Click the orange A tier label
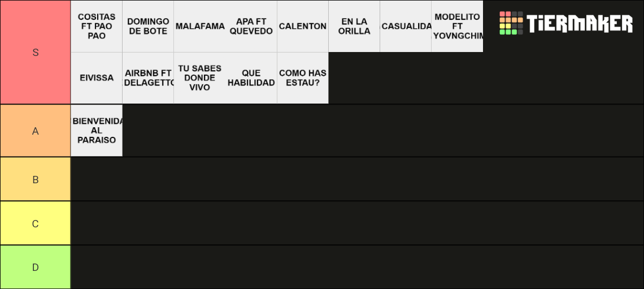 36,131
